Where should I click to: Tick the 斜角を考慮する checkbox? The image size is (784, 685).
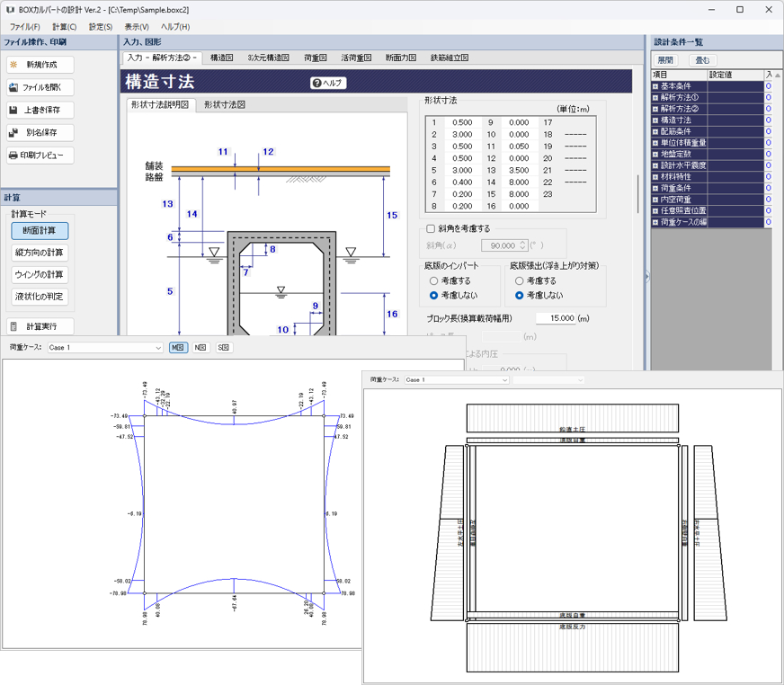(431, 228)
